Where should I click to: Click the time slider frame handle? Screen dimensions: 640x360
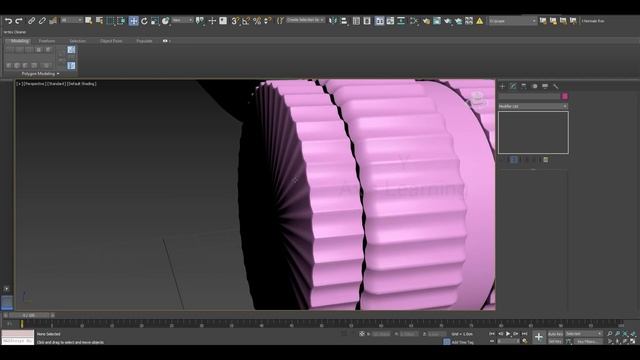(x=29, y=315)
